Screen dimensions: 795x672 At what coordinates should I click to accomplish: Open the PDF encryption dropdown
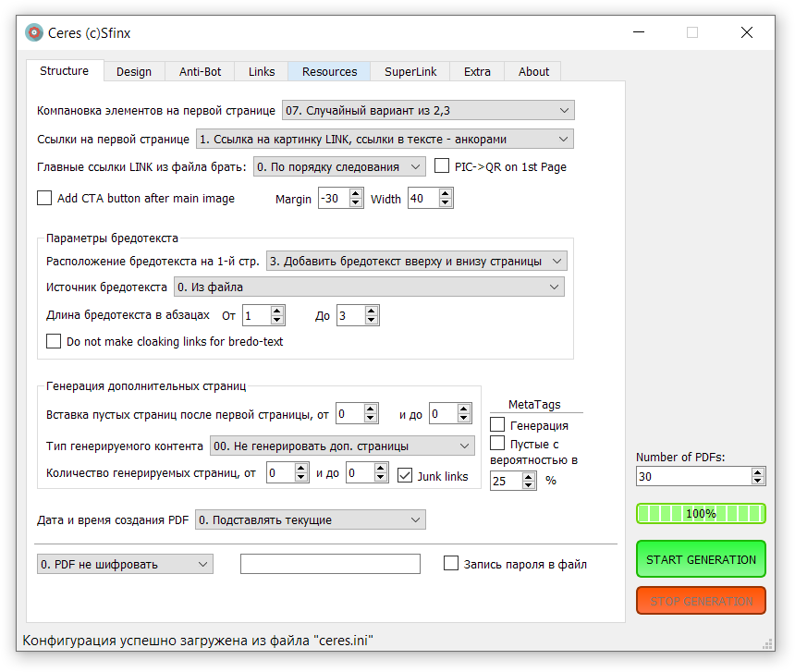pyautogui.click(x=202, y=564)
